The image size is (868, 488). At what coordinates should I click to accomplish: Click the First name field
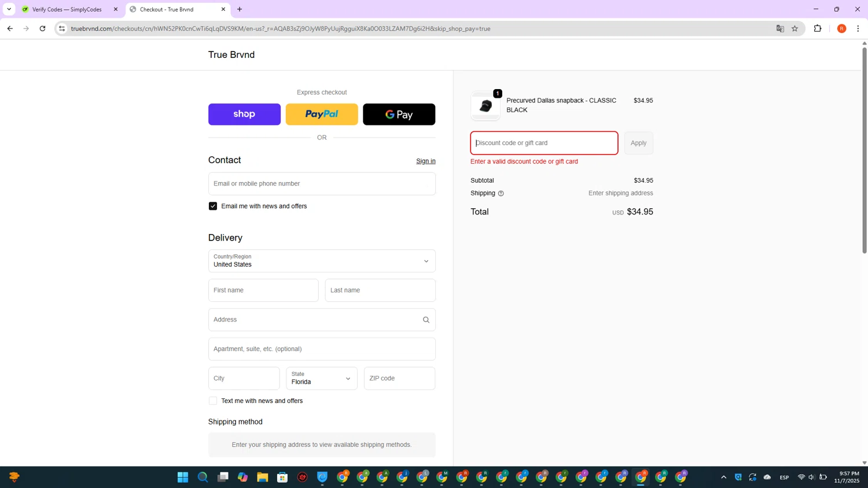[x=263, y=290]
